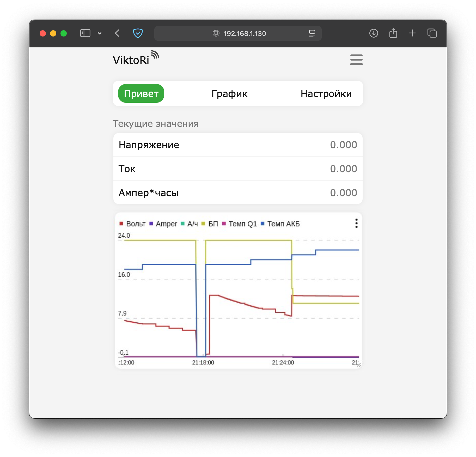Open the Настройки tab

click(x=326, y=94)
